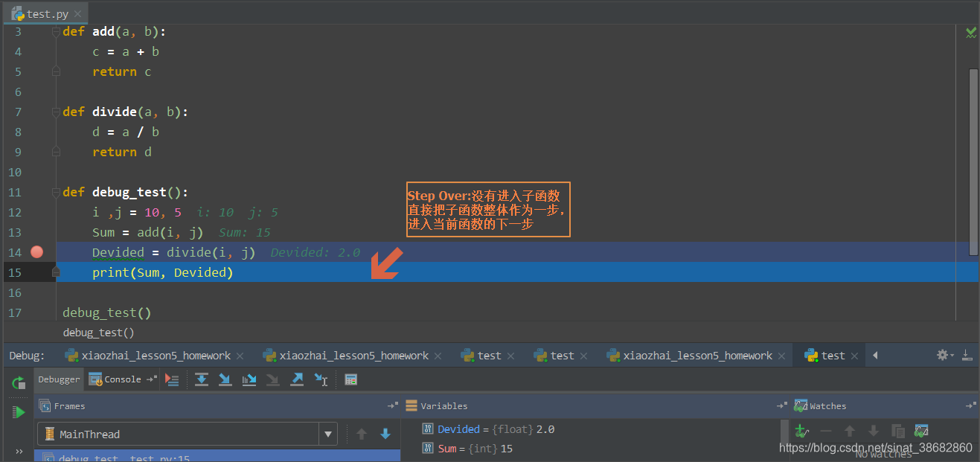Click debug_test() breadcrumb

98,333
